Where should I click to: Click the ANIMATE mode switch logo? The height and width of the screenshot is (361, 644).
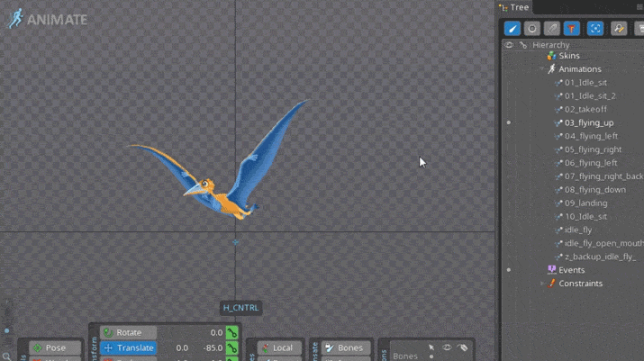[47, 19]
